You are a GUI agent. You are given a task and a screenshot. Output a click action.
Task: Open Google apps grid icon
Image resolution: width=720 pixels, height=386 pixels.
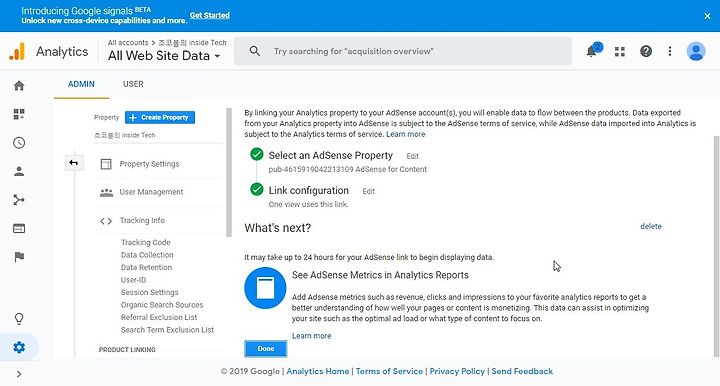pos(620,51)
